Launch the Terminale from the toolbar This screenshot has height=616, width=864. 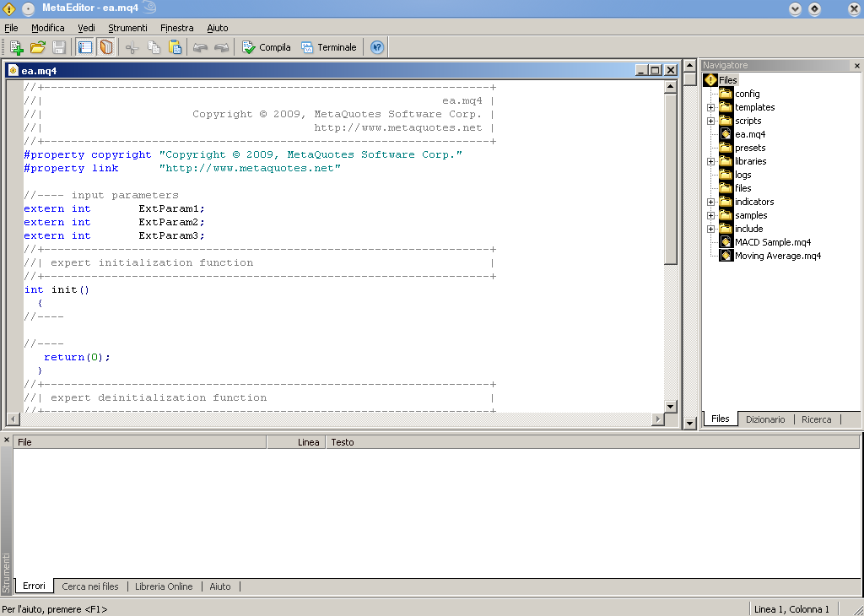329,47
